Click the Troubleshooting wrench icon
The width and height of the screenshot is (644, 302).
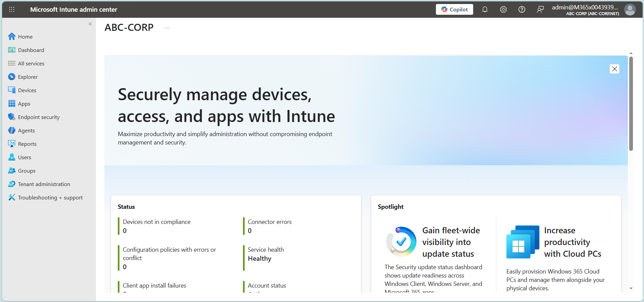[x=12, y=197]
